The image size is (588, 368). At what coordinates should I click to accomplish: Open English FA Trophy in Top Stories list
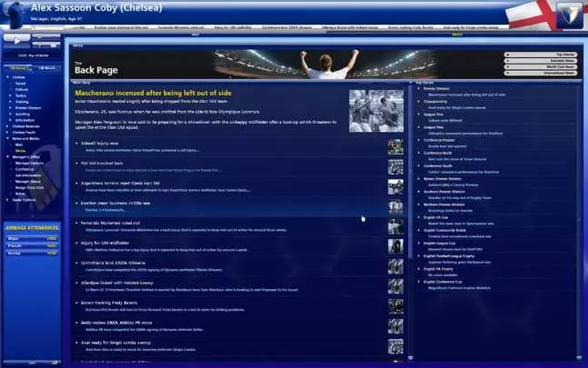tap(438, 269)
